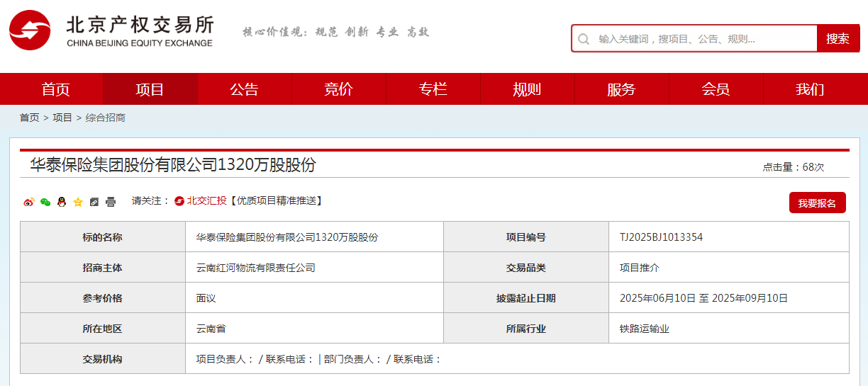Click the magnifier icon in search box
The width and height of the screenshot is (868, 386).
(x=584, y=39)
